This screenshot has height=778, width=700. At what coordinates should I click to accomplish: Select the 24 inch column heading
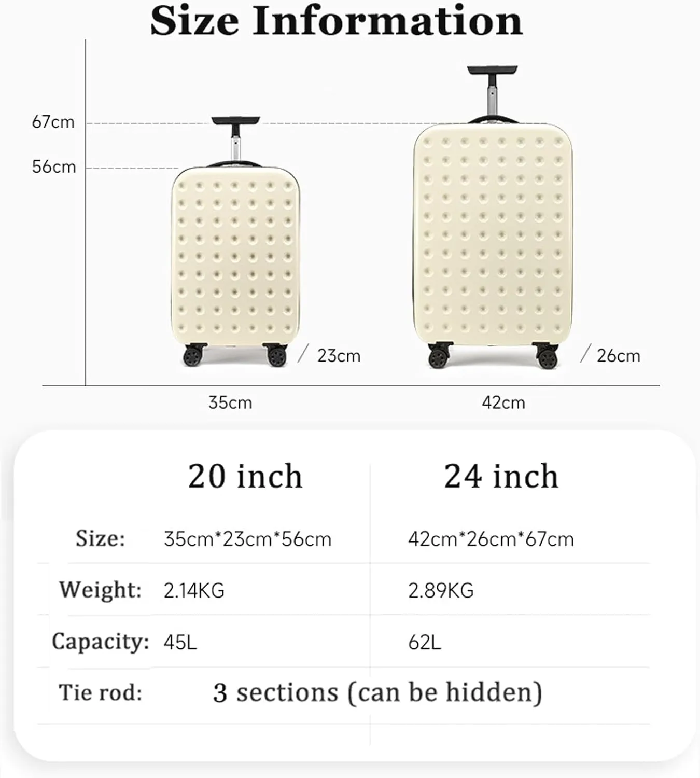click(501, 476)
